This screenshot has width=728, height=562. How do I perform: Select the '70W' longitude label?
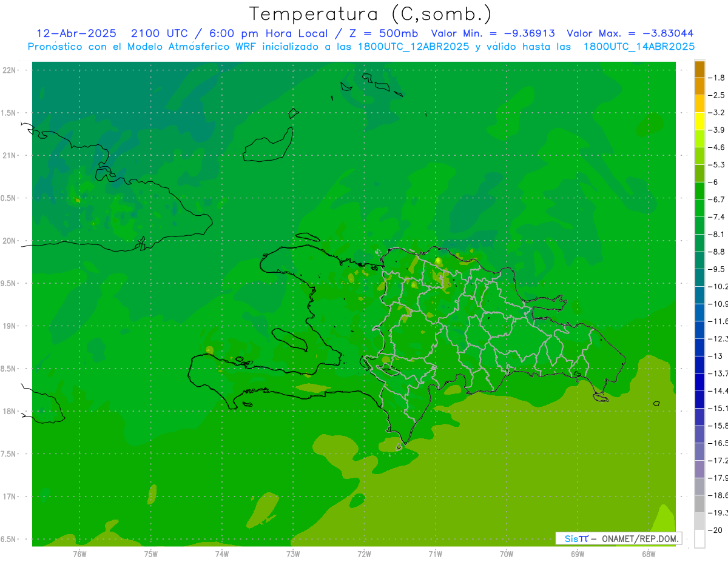[507, 554]
